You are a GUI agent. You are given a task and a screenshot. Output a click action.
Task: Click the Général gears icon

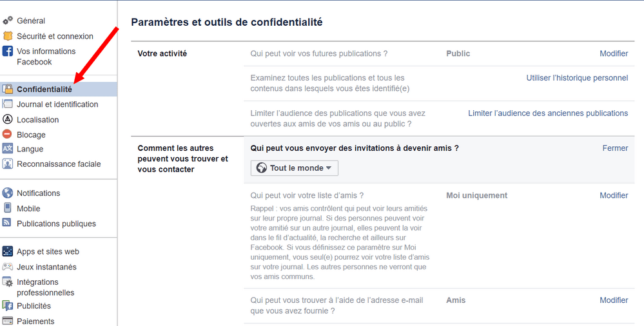(7, 21)
